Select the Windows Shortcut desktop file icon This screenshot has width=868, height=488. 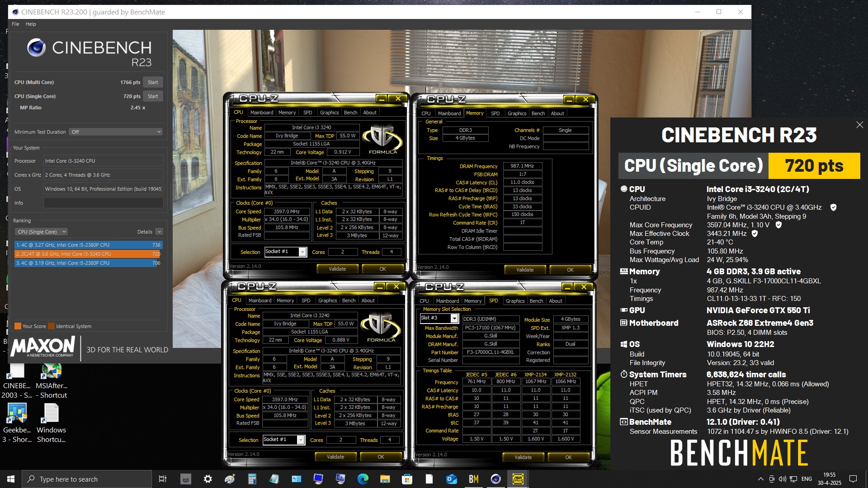tap(51, 423)
